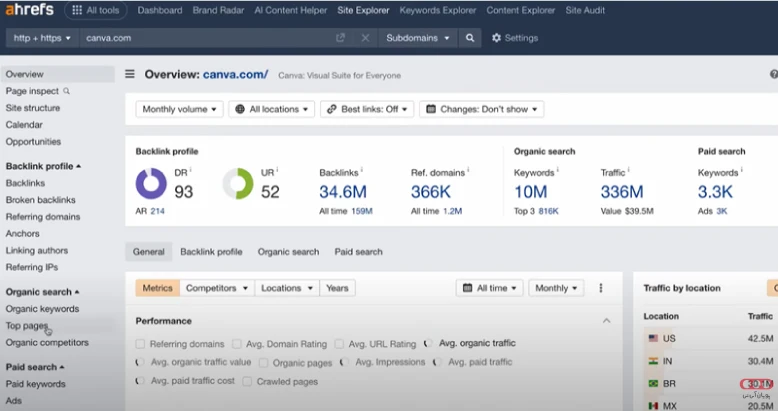The height and width of the screenshot is (411, 778).
Task: Go to Top pages in sidebar
Action: tap(26, 326)
